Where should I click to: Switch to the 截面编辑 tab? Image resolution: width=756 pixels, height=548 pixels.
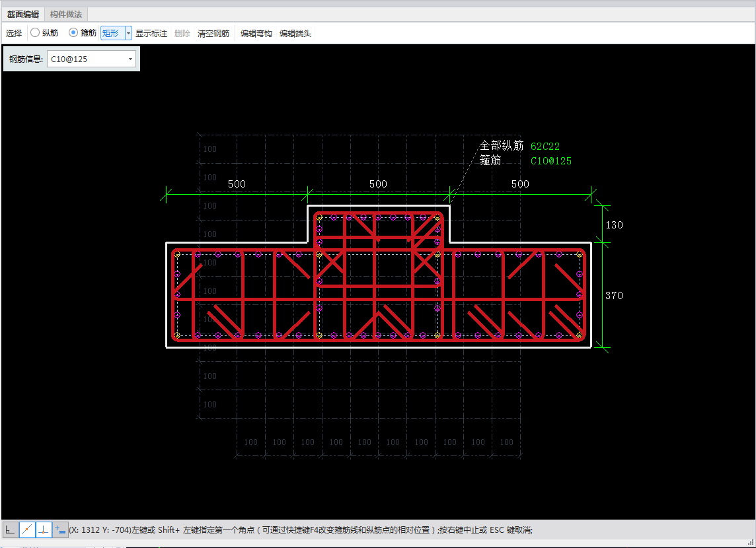coord(23,14)
